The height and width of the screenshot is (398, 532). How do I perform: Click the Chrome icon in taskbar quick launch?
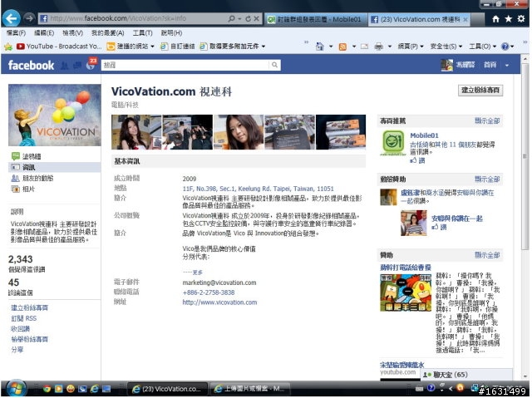47,389
